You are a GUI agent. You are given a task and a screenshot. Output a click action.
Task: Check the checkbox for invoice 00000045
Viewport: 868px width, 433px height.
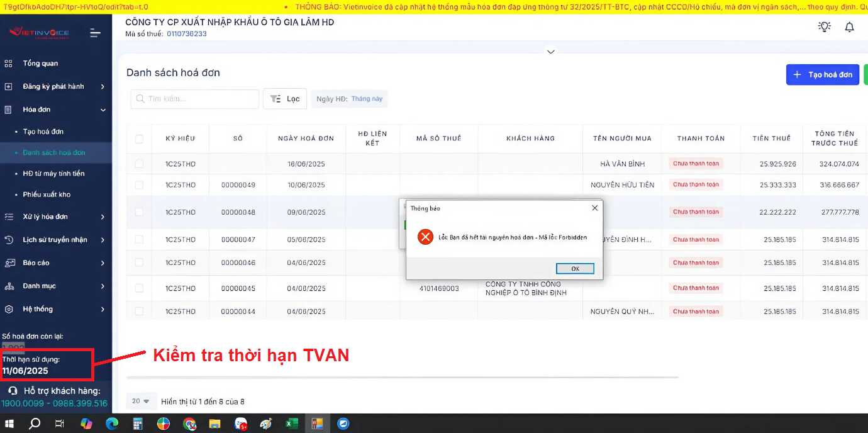click(x=140, y=288)
